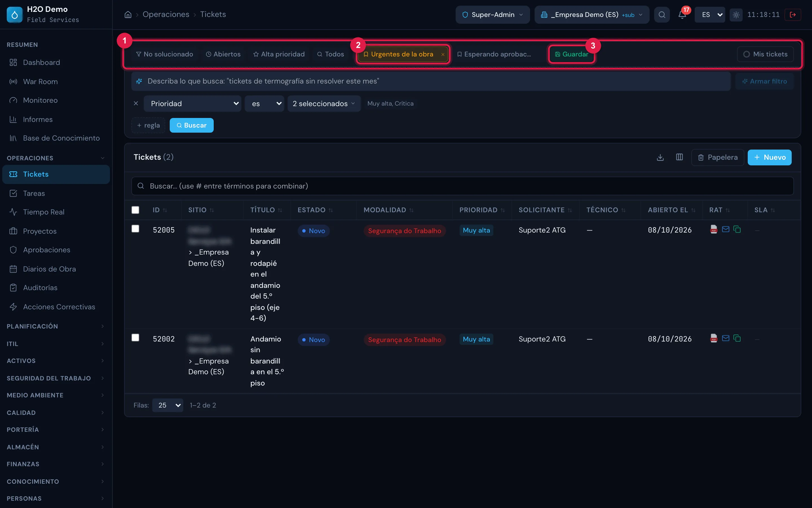Copy icon for ticket 52005
812x508 pixels.
pos(737,229)
